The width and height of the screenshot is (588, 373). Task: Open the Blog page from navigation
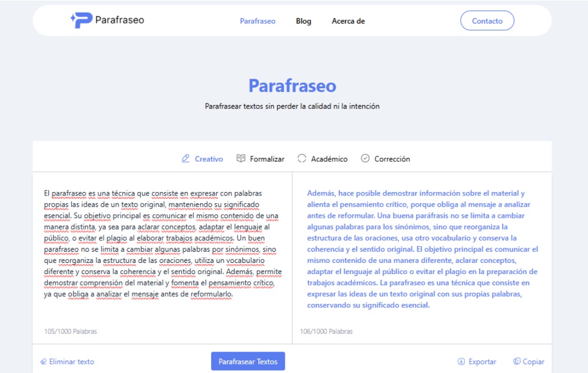[303, 21]
